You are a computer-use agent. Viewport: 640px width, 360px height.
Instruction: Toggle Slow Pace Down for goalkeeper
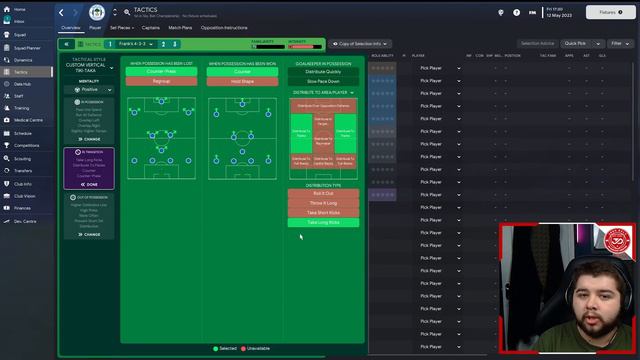pos(323,81)
